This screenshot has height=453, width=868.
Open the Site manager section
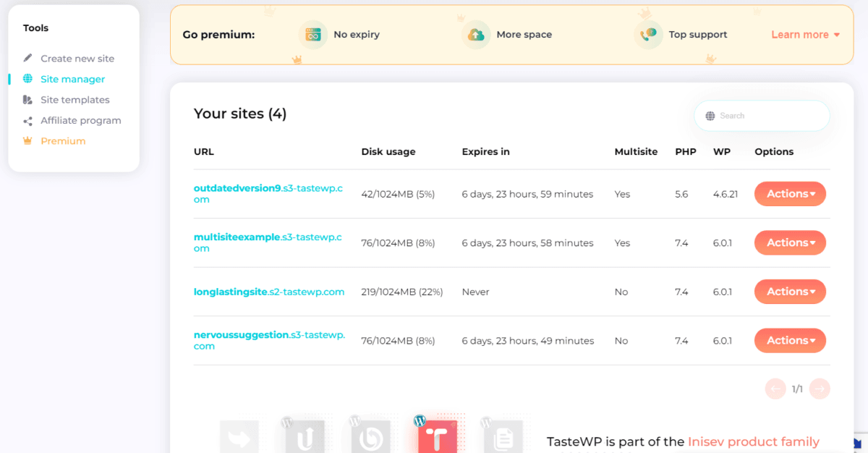[x=72, y=79]
